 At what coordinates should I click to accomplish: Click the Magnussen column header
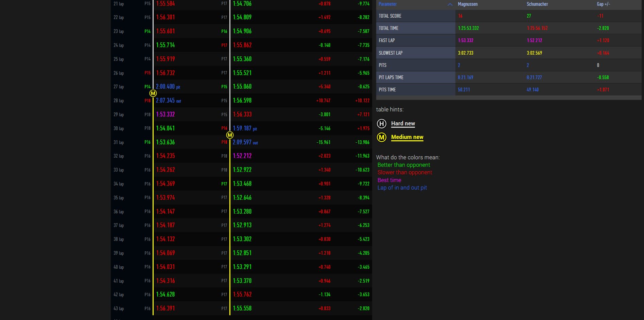[x=468, y=4]
